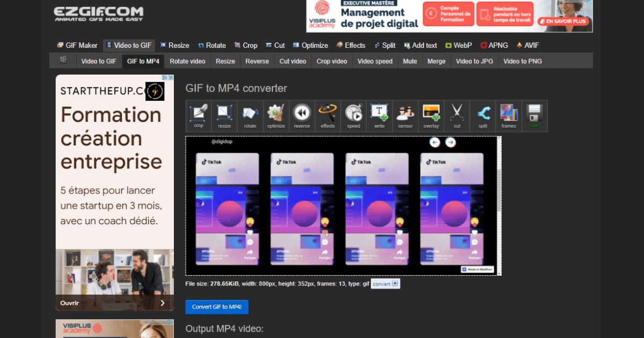
Task: Open the AVIF menu item
Action: coord(527,46)
